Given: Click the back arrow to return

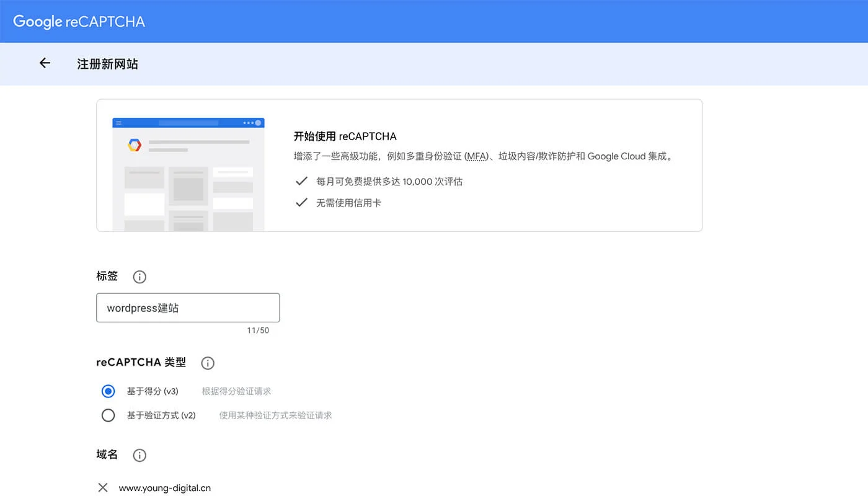Looking at the screenshot, I should pos(44,63).
